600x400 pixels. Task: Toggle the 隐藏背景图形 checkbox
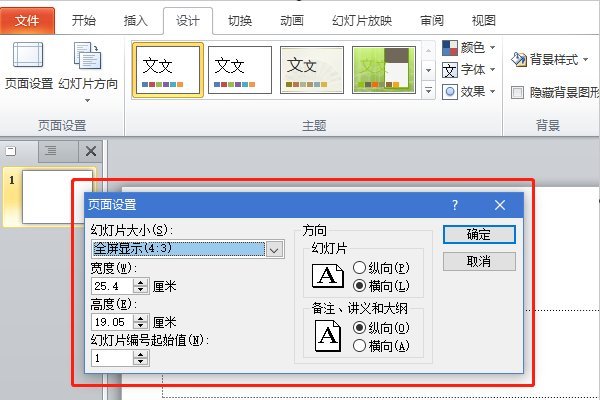[517, 92]
